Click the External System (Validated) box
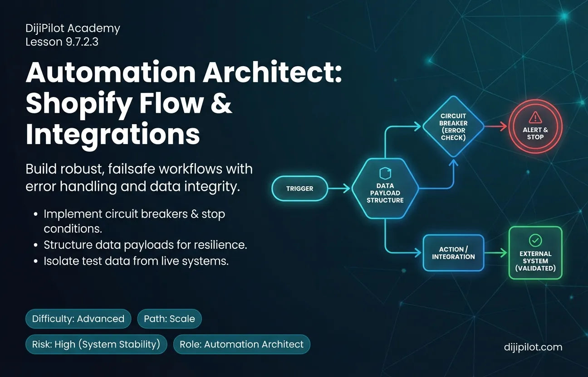 pos(535,252)
